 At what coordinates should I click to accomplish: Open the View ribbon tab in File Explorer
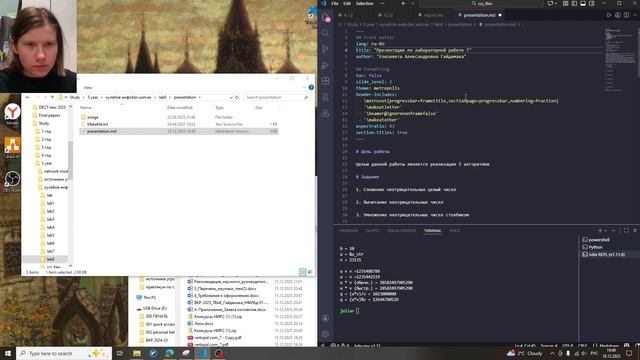point(88,87)
